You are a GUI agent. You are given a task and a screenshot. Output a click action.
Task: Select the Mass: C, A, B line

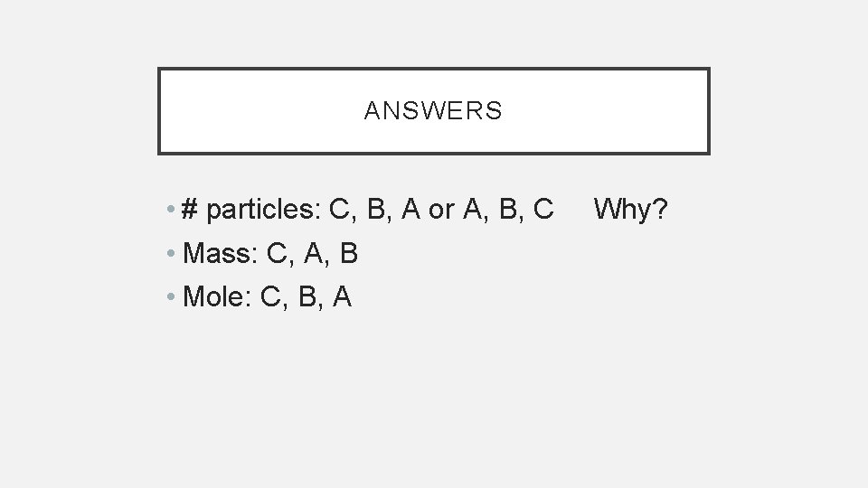pos(270,254)
